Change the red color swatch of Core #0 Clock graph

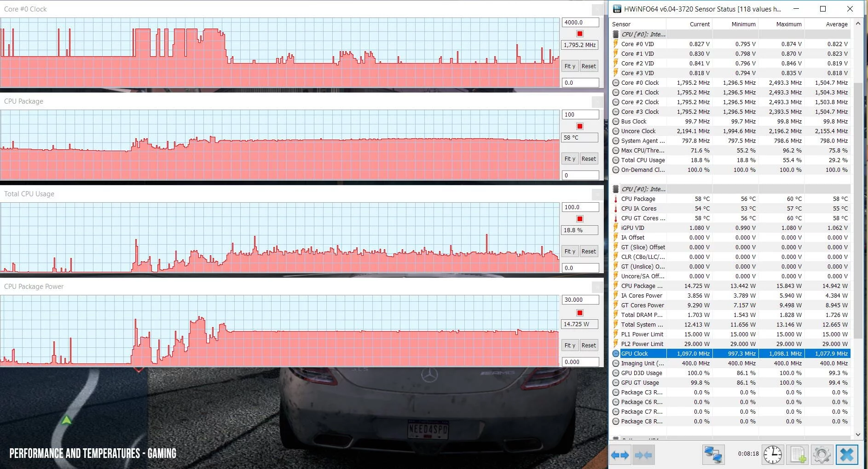580,34
